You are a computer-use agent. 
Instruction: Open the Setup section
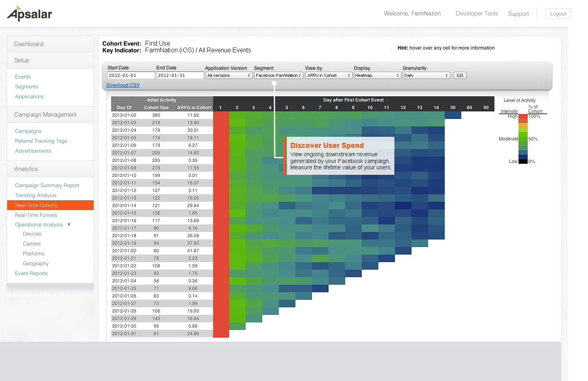(50, 60)
